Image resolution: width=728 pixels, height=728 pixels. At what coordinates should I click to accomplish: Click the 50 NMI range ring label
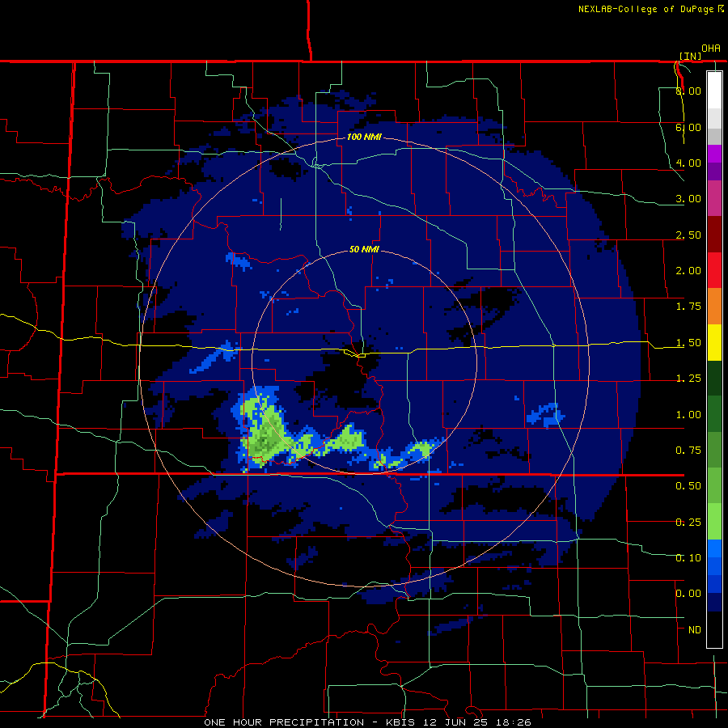[364, 249]
